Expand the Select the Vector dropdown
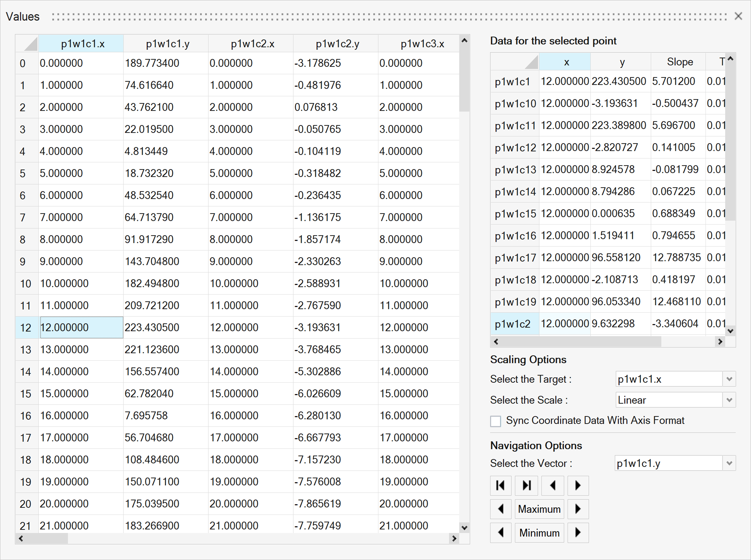The height and width of the screenshot is (560, 751). pyautogui.click(x=729, y=463)
